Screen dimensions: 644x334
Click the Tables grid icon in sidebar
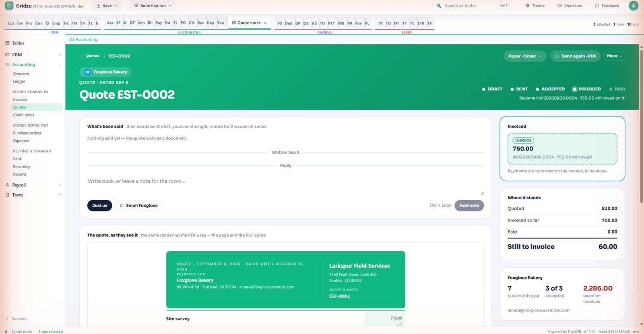tap(7, 43)
